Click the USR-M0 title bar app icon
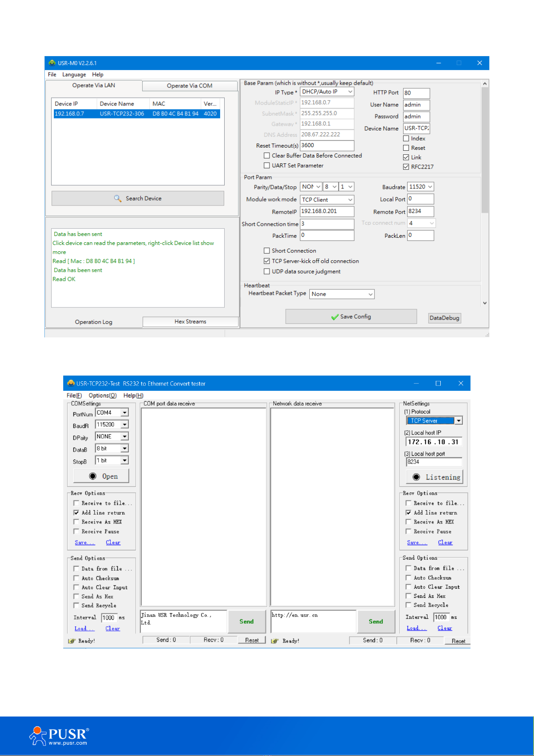The width and height of the screenshot is (534, 756). tap(52, 63)
